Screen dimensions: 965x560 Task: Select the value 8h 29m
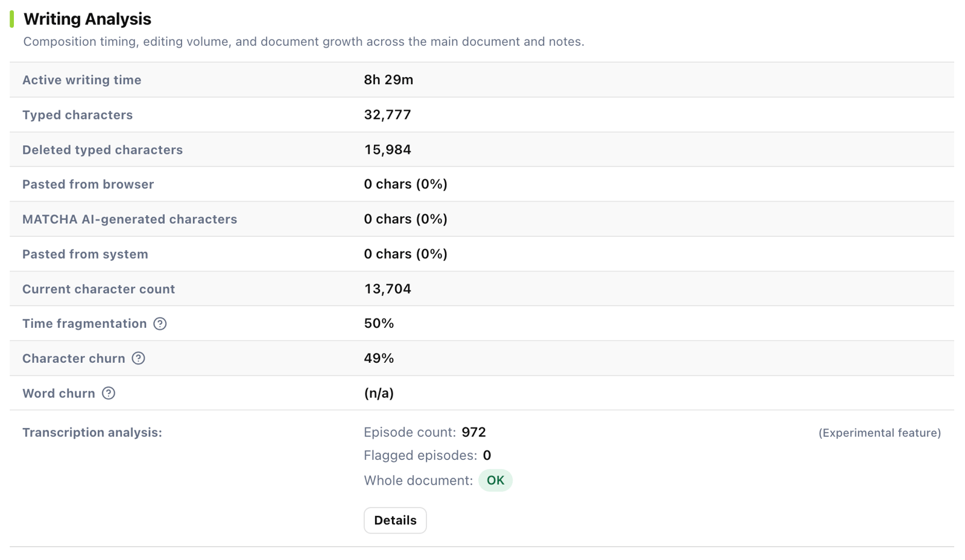pyautogui.click(x=388, y=80)
